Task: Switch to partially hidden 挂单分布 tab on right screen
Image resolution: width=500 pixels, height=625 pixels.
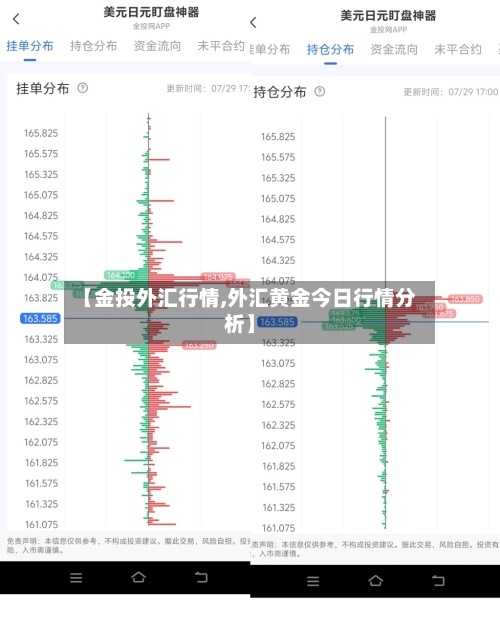Action: (x=270, y=49)
